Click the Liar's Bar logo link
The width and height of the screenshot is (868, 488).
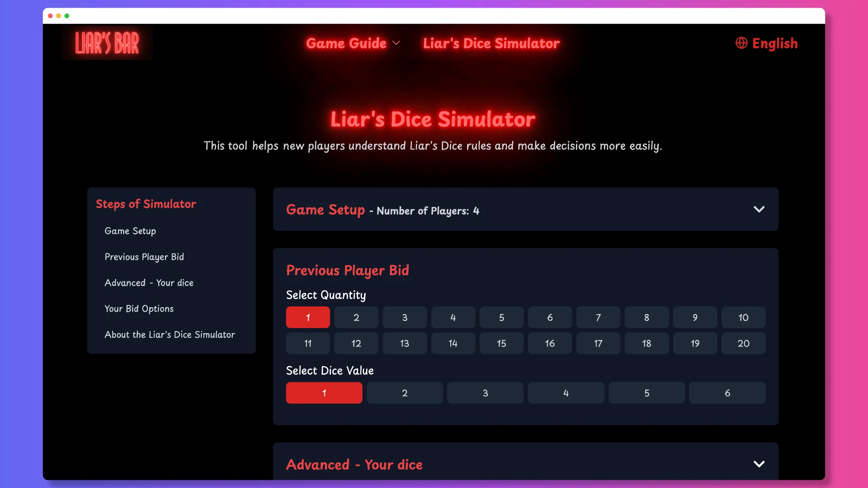tap(107, 43)
